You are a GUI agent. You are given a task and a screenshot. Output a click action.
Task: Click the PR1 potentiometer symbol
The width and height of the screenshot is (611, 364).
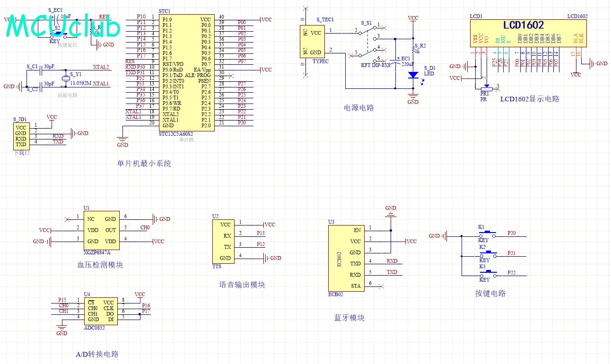point(486,88)
